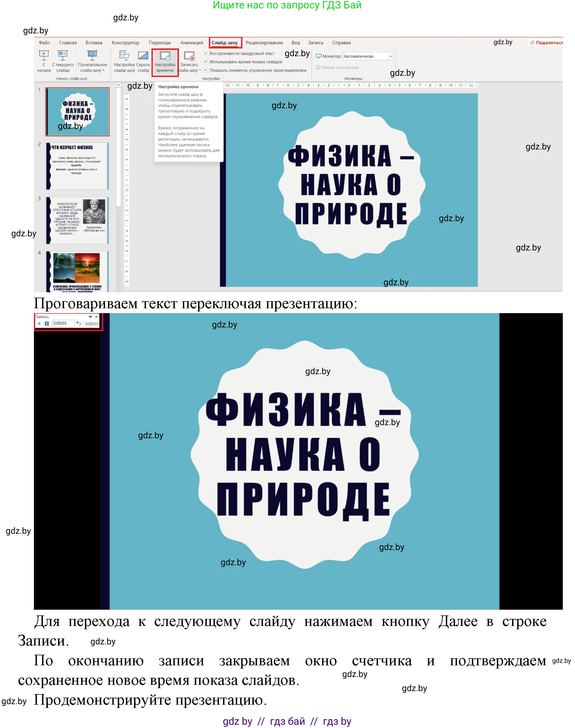The height and width of the screenshot is (728, 575).
Task: Open the recording bar chevron menu
Action: [90, 317]
